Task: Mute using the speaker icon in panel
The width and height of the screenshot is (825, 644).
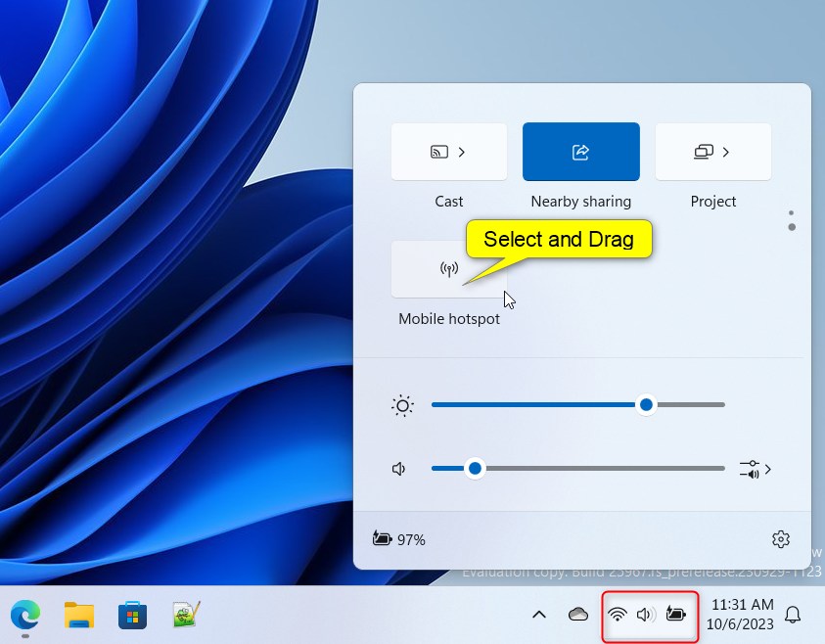Action: (x=399, y=469)
